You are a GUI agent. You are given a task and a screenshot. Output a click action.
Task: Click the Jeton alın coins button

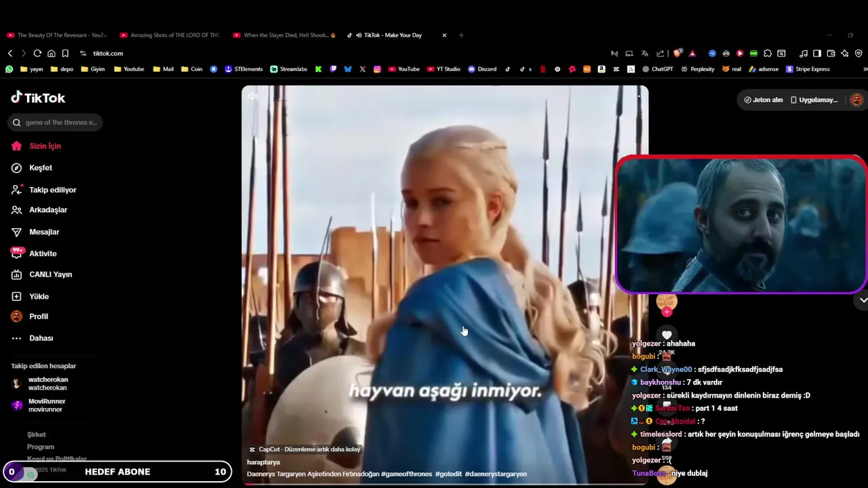tap(764, 100)
